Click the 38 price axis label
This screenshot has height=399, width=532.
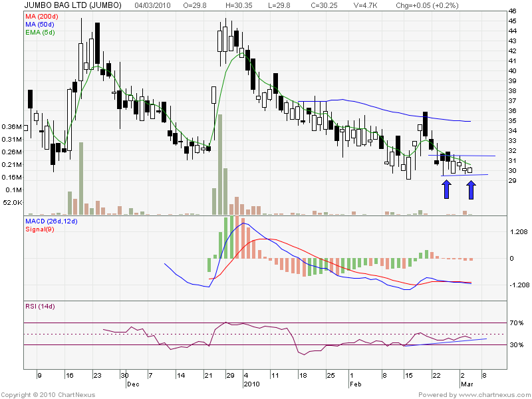coord(512,91)
